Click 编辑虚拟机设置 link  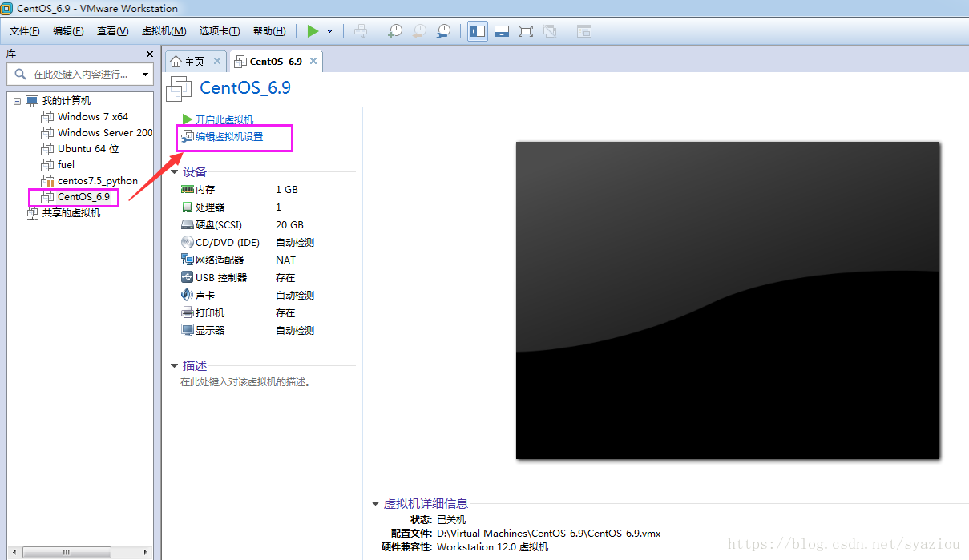229,137
